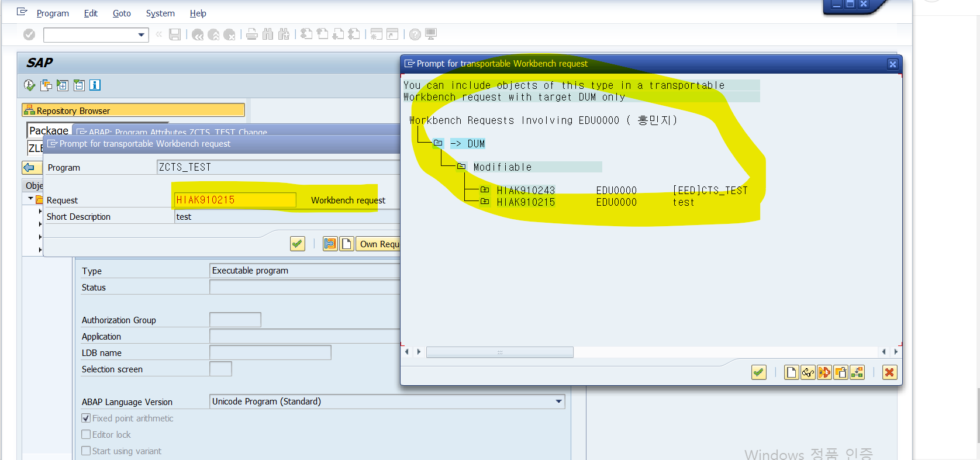Click the Generate Shortcut icon
Image resolution: width=980 pixels, height=460 pixels.
tap(392, 34)
